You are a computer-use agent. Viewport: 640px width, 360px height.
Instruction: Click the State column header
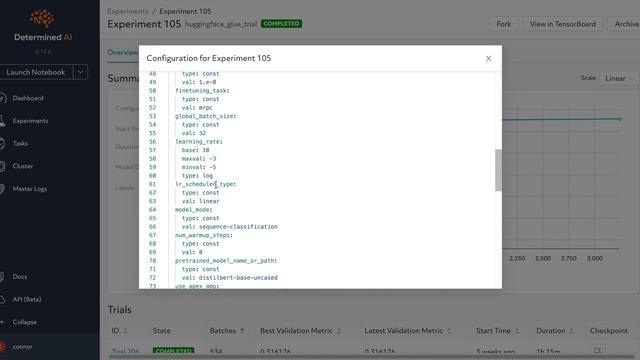tap(162, 331)
